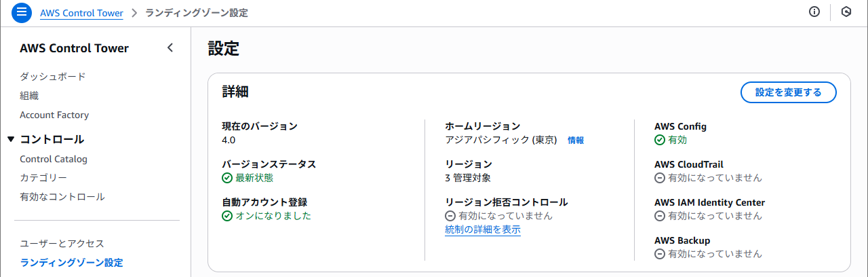Click the hexagon assistant icon top right
The height and width of the screenshot is (277, 868).
click(846, 12)
